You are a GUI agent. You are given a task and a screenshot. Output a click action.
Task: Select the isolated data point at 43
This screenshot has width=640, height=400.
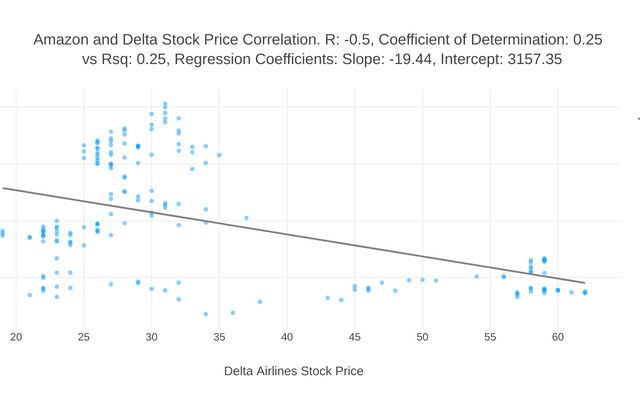tap(327, 297)
